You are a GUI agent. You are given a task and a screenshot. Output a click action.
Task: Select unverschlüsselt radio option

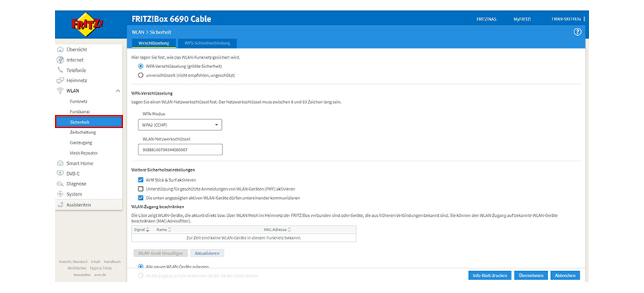[x=141, y=75]
